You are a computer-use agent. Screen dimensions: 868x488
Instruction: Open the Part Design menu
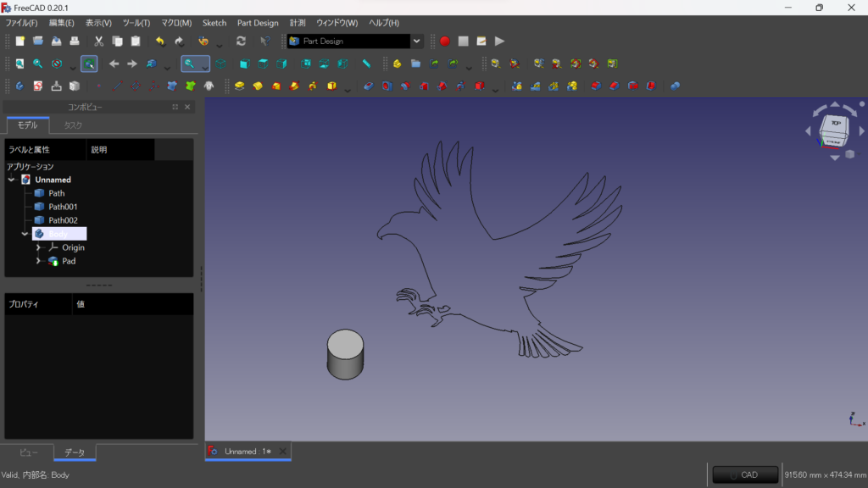click(258, 23)
